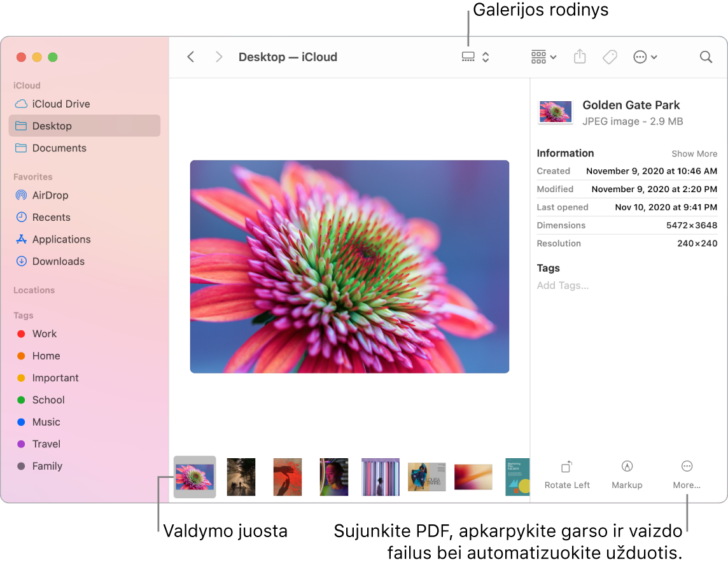The image size is (728, 567).
Task: Click the Tags icon in the toolbar
Action: pos(610,57)
